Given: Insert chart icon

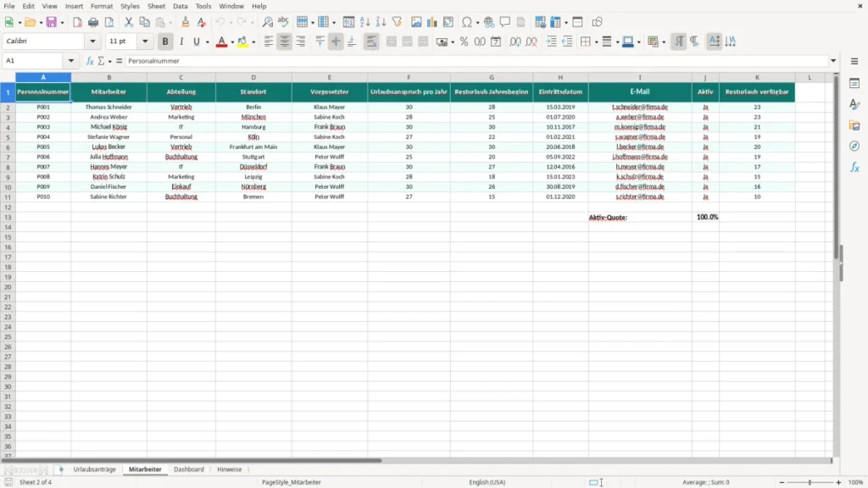Looking at the screenshot, I should tap(432, 22).
